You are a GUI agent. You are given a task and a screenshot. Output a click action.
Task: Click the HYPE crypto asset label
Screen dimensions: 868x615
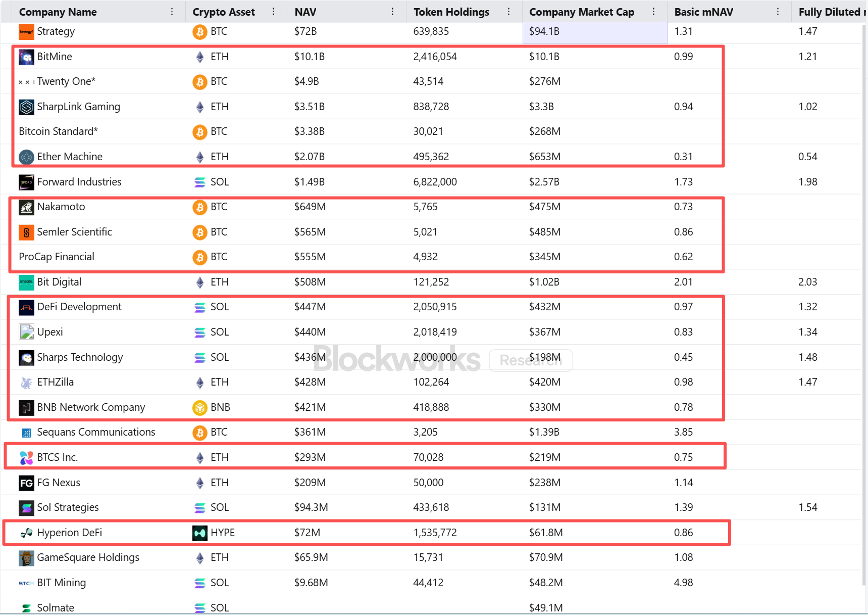(223, 533)
